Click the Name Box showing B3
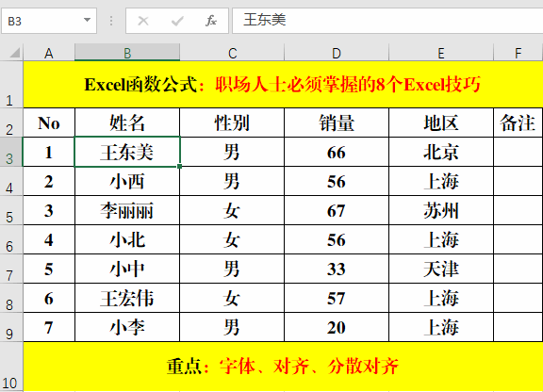The width and height of the screenshot is (543, 392). (x=49, y=21)
